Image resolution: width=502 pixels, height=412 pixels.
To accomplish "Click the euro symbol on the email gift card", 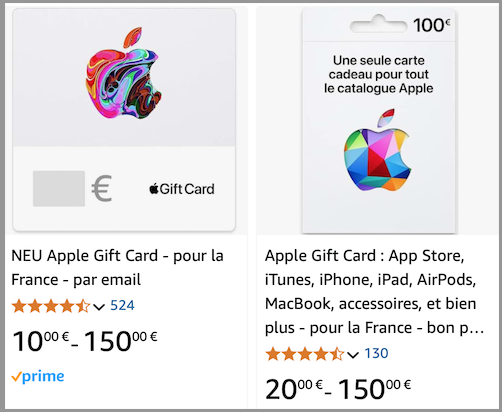I will click(102, 189).
